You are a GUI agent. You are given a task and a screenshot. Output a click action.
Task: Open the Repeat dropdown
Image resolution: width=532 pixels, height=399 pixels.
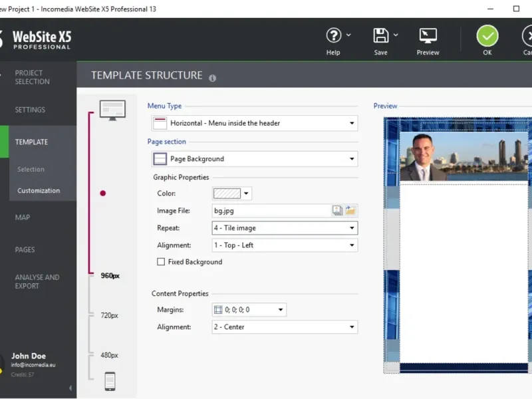click(x=285, y=228)
